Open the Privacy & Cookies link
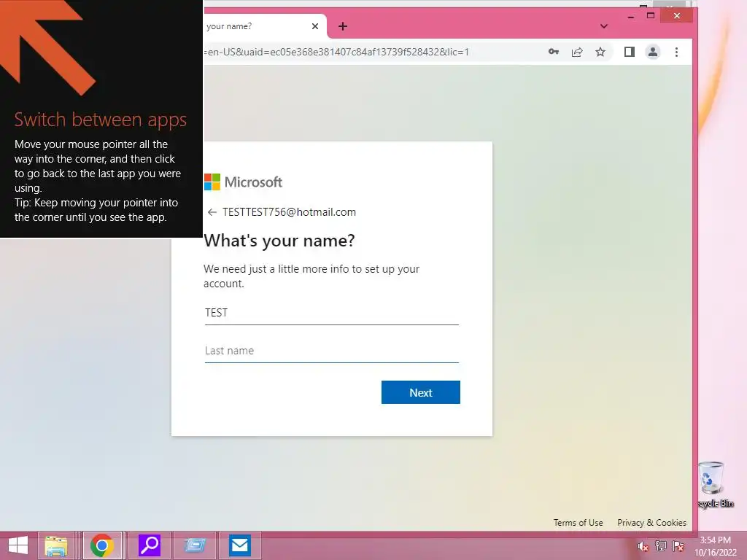This screenshot has height=560, width=747. (x=651, y=522)
